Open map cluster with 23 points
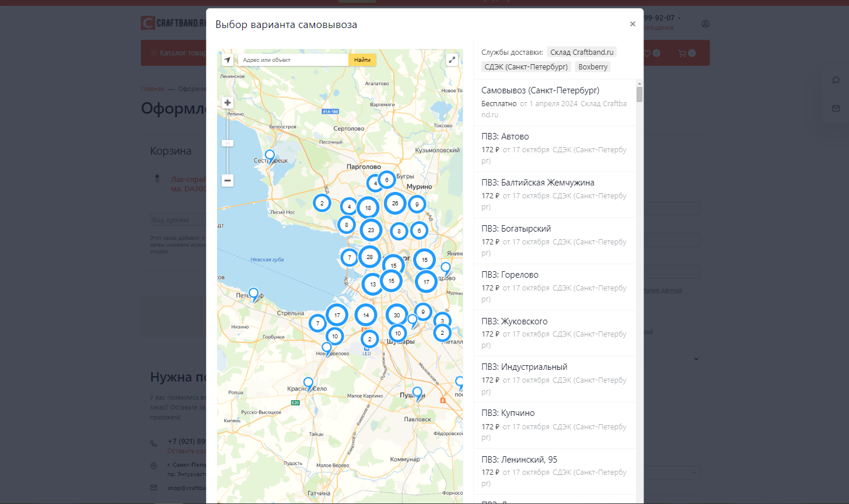 [371, 230]
